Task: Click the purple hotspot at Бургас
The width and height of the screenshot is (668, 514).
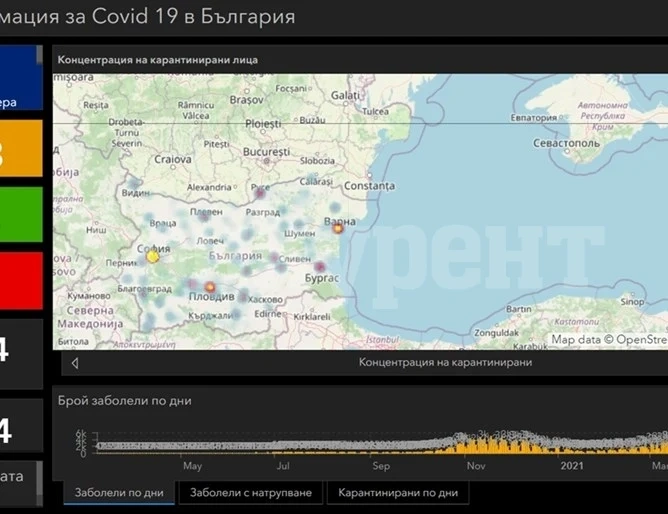Action: pyautogui.click(x=320, y=267)
